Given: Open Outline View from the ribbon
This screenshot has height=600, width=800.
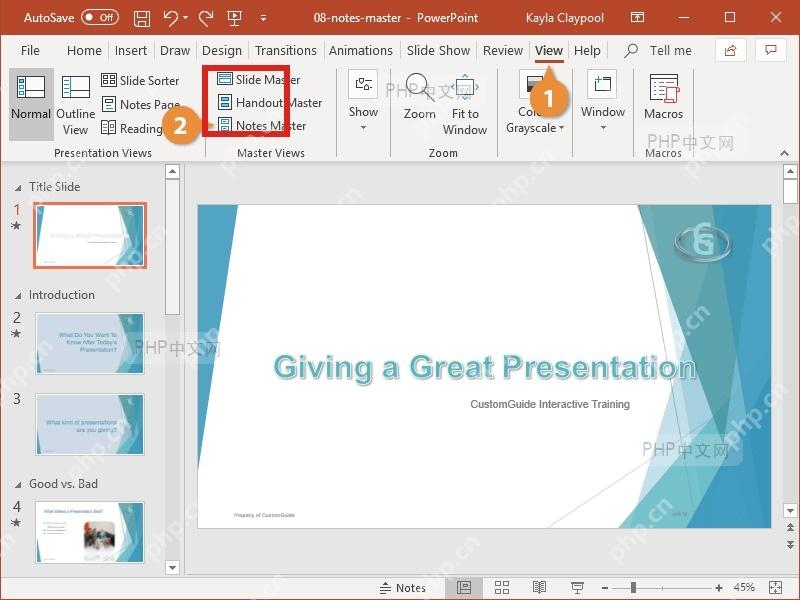Looking at the screenshot, I should point(76,104).
